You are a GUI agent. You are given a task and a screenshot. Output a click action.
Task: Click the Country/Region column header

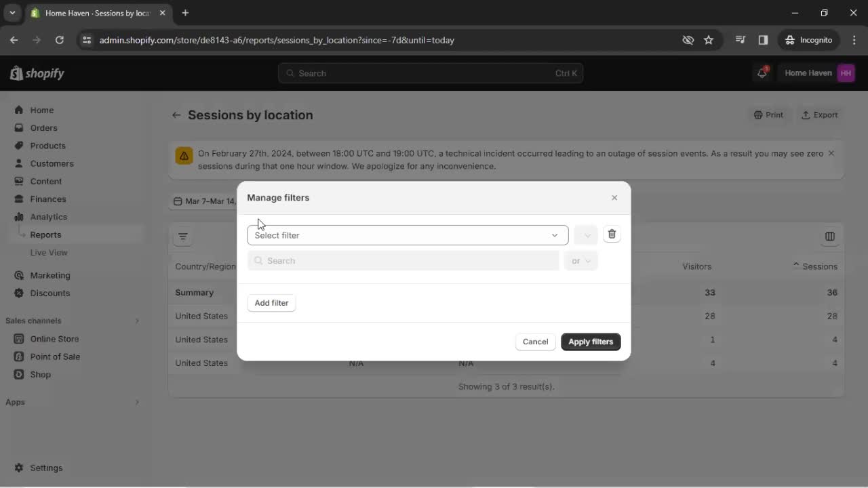tap(205, 266)
